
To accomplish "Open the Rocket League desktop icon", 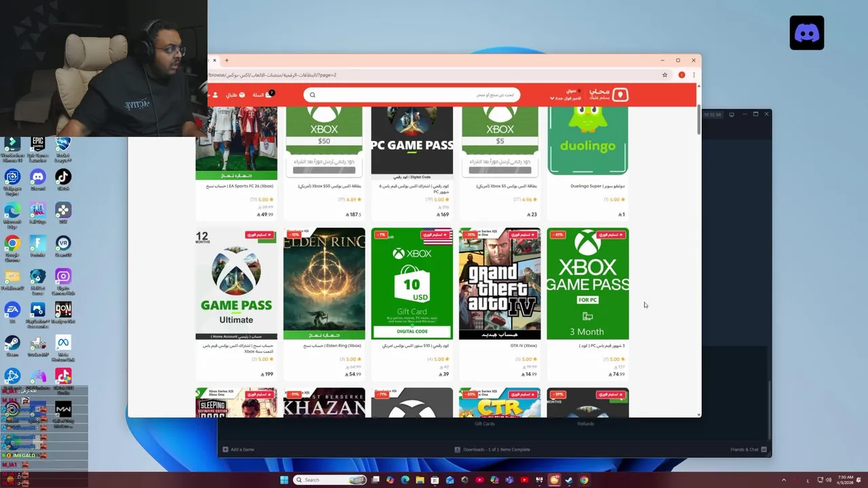I will coord(63,149).
